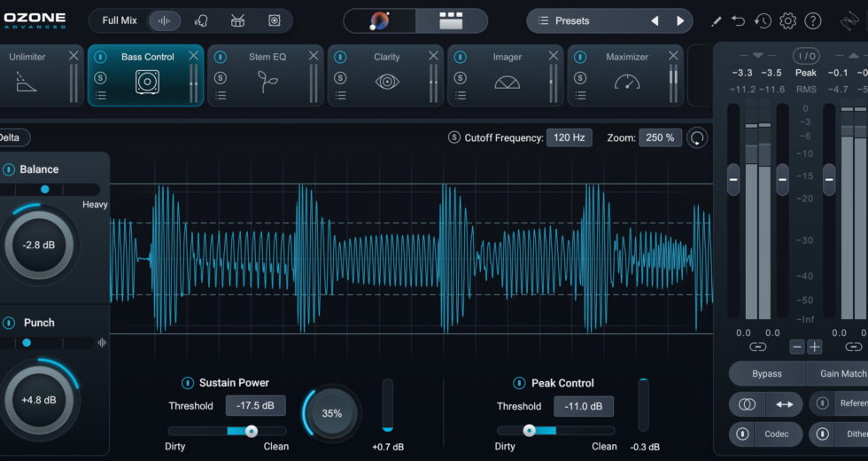Toggle the Balance section power
The width and height of the screenshot is (868, 461).
coord(9,169)
